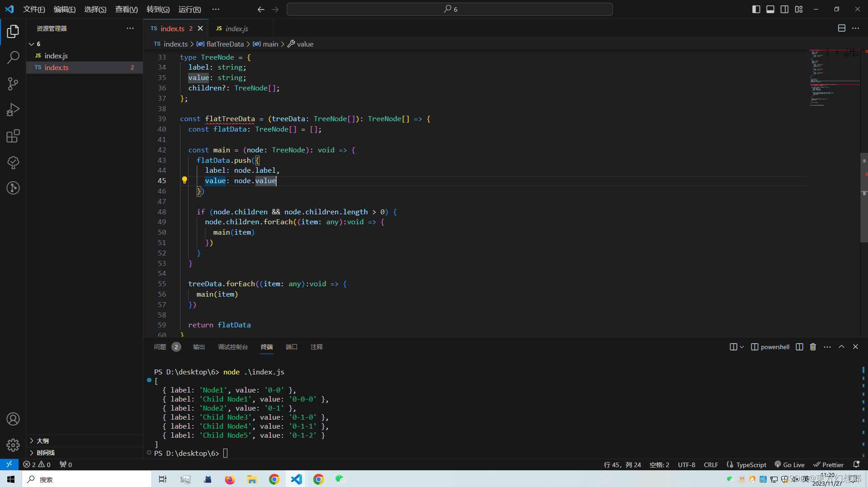Maximize panel size with the up chevron
Image resolution: width=868 pixels, height=487 pixels.
[841, 347]
